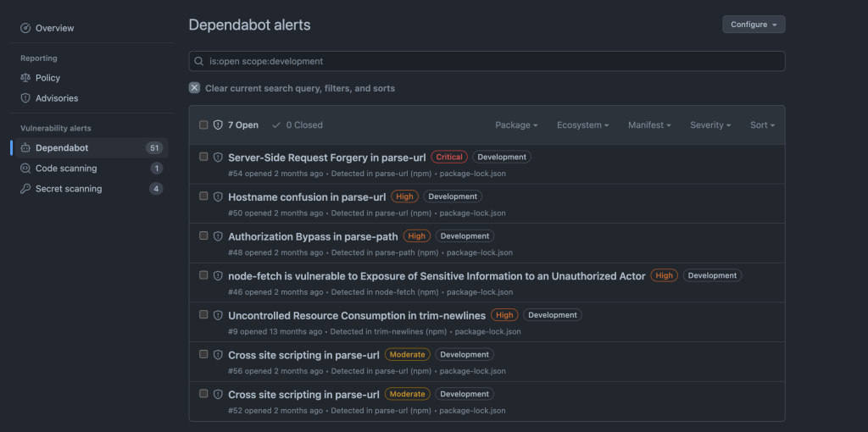Click the Overview meter icon in sidebar
The width and height of the screenshot is (868, 432).
tap(25, 28)
